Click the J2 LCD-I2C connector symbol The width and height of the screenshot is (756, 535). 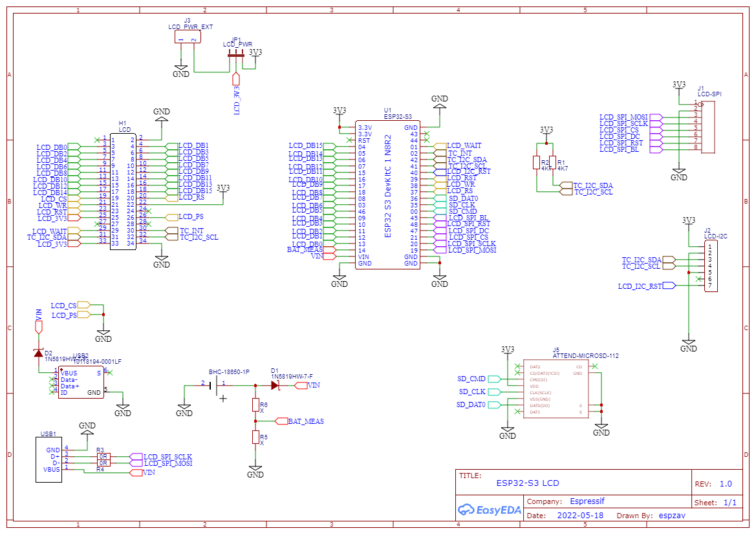[x=711, y=266]
